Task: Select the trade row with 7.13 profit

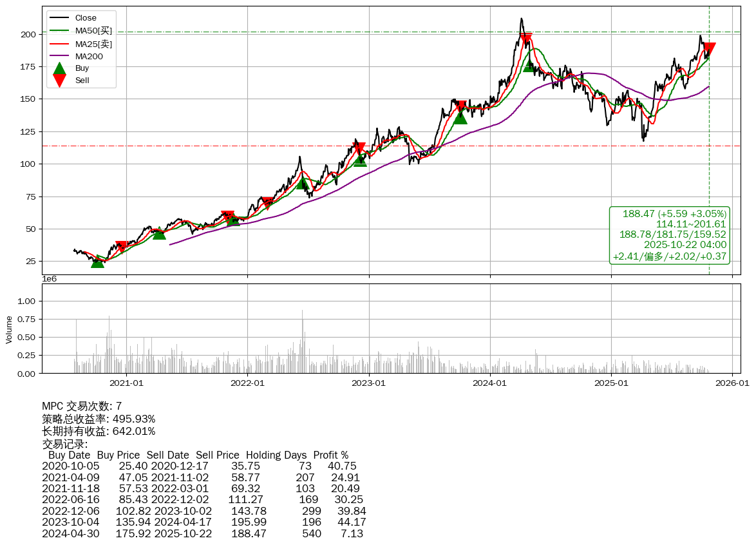Action: click(x=203, y=533)
